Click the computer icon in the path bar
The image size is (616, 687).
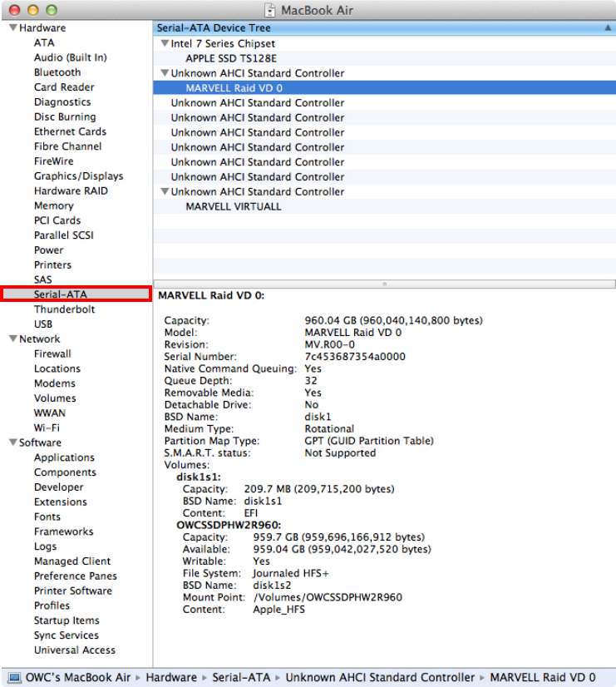pyautogui.click(x=14, y=677)
